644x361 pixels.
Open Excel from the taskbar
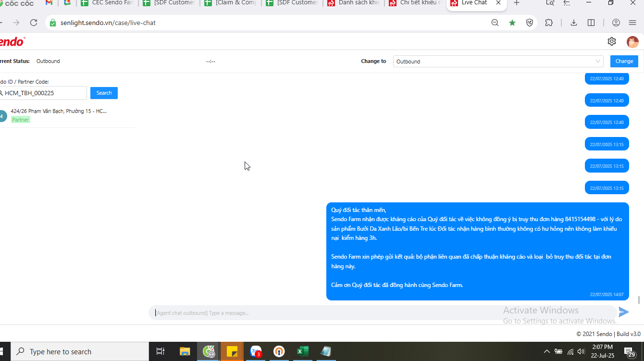click(302, 351)
